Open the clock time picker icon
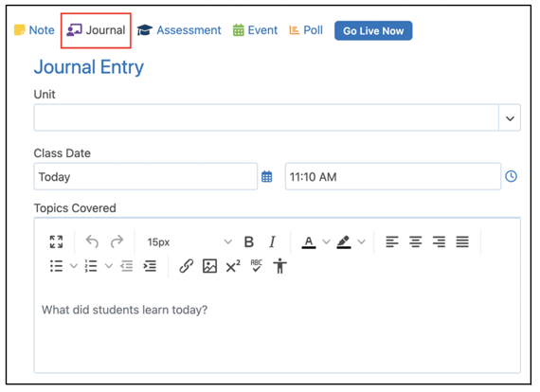 511,176
